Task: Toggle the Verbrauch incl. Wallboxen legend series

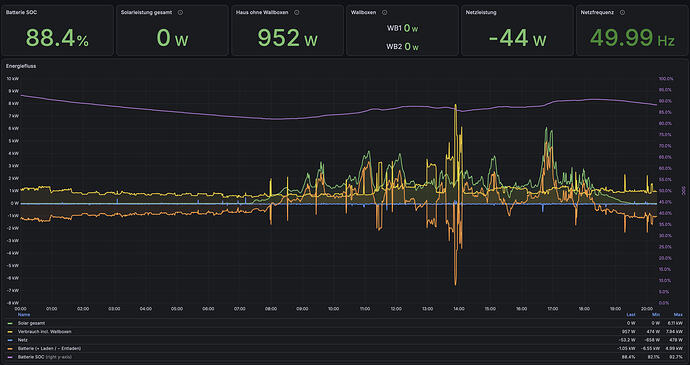Action: tap(44, 332)
